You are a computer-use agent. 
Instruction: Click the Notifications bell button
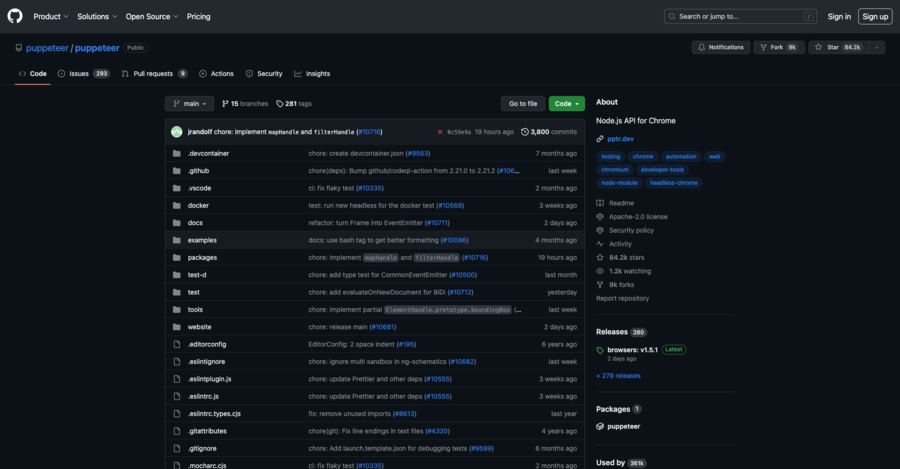click(720, 47)
